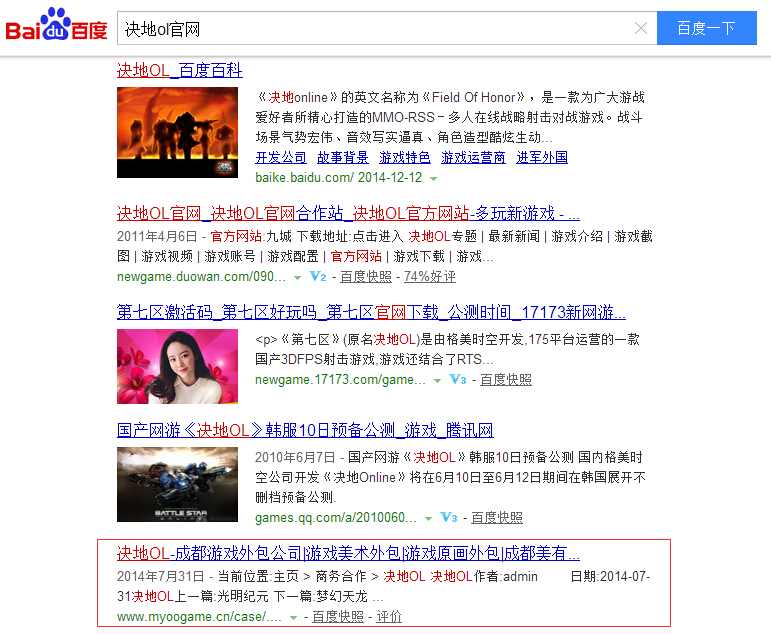Click the V3 badge on the games.qq.com result

[449, 518]
